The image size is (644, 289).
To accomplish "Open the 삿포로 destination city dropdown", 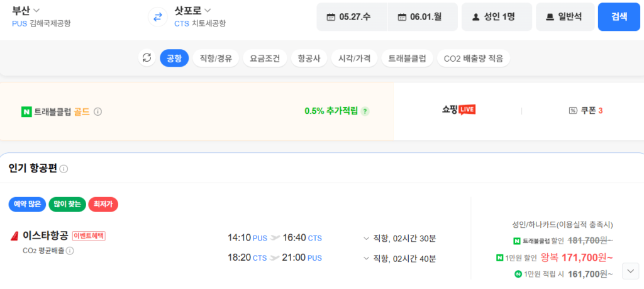I will tap(192, 10).
